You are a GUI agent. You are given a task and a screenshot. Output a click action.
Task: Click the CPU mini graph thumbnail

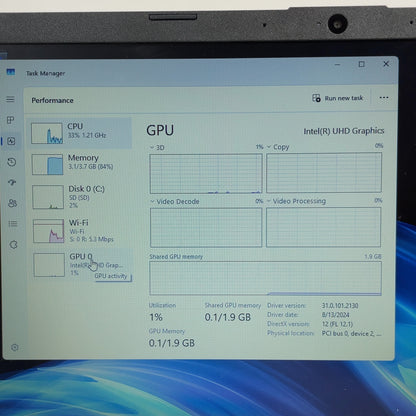coord(47,133)
